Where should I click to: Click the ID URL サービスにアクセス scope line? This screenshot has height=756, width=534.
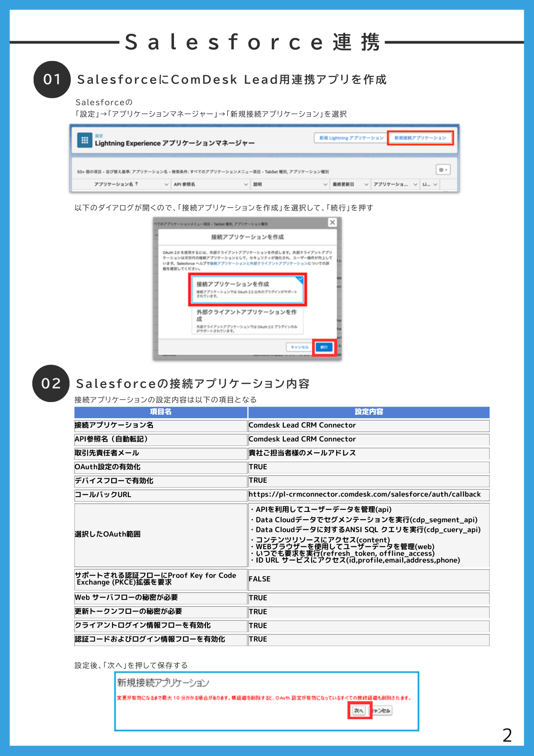[356, 560]
